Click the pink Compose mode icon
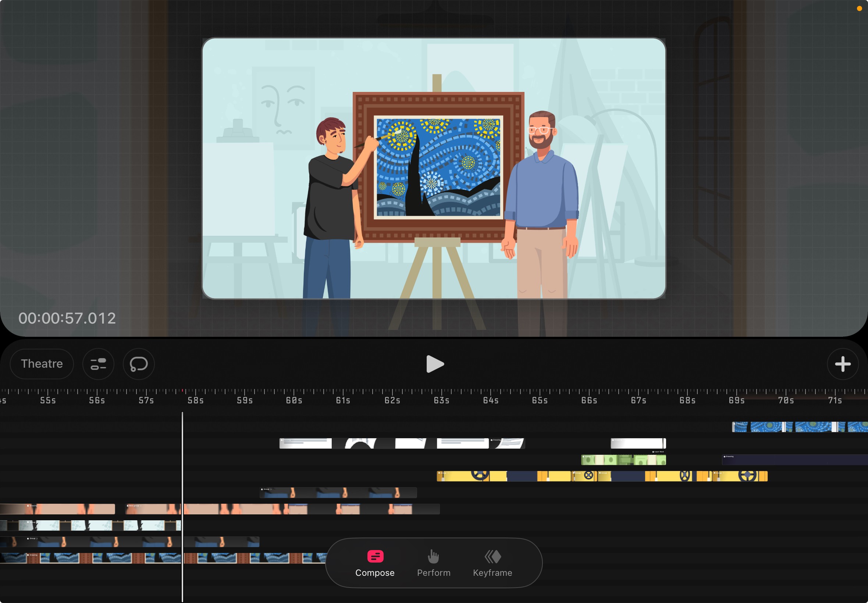Image resolution: width=868 pixels, height=603 pixels. click(375, 556)
